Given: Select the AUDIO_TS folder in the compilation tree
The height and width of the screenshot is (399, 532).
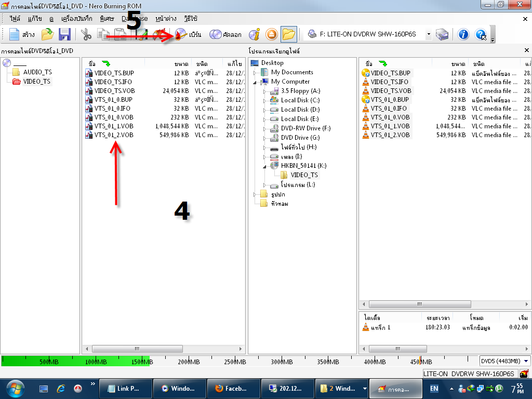Looking at the screenshot, I should (37, 72).
